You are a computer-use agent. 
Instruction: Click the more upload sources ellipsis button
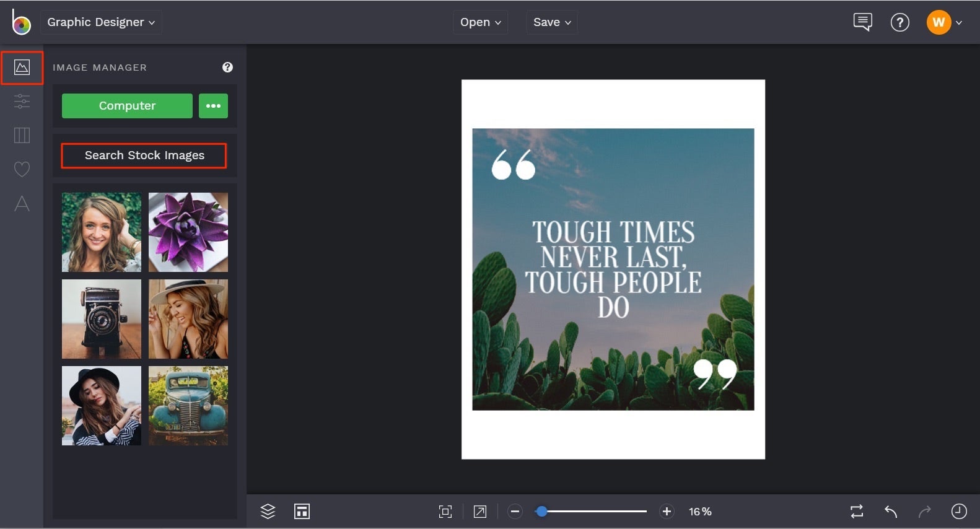(x=213, y=106)
